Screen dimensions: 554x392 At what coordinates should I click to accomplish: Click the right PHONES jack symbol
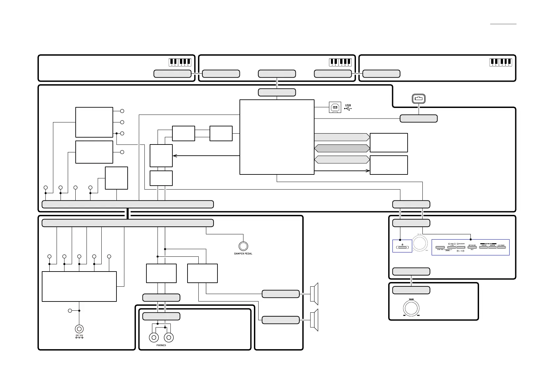[x=169, y=338]
